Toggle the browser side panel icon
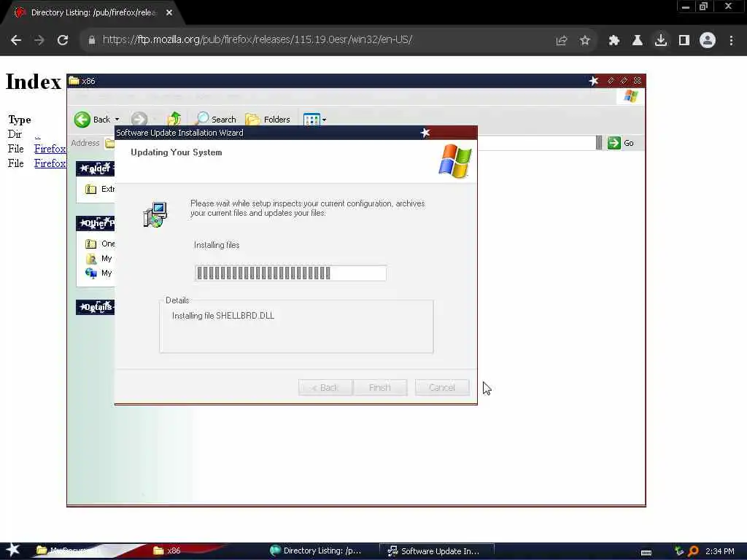The height and width of the screenshot is (560, 747). (684, 41)
